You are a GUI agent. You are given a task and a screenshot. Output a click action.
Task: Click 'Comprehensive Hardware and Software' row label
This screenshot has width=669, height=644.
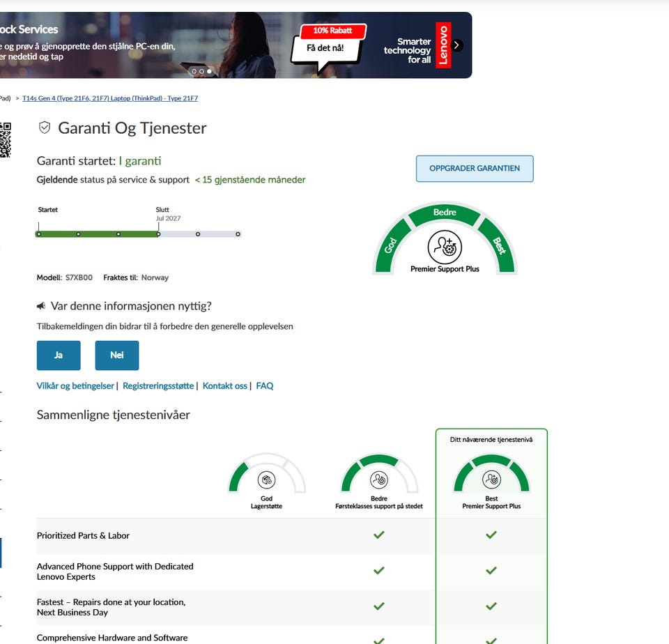112,638
